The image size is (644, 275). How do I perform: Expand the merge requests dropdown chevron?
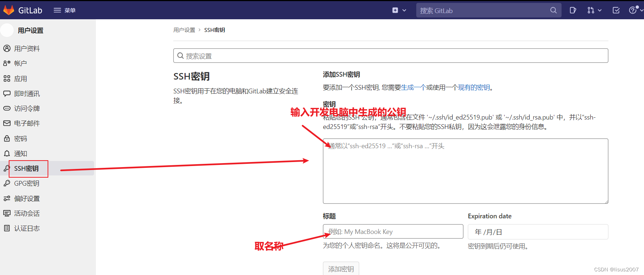coord(600,11)
